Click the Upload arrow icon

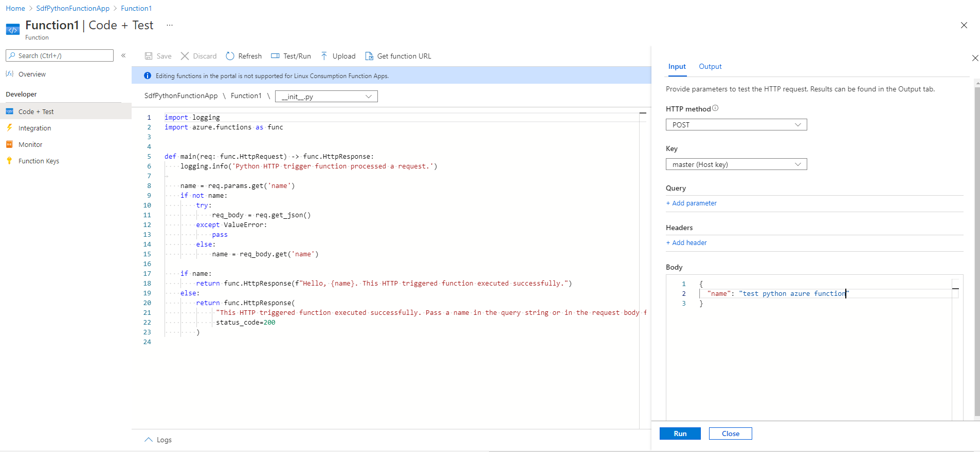click(x=324, y=56)
